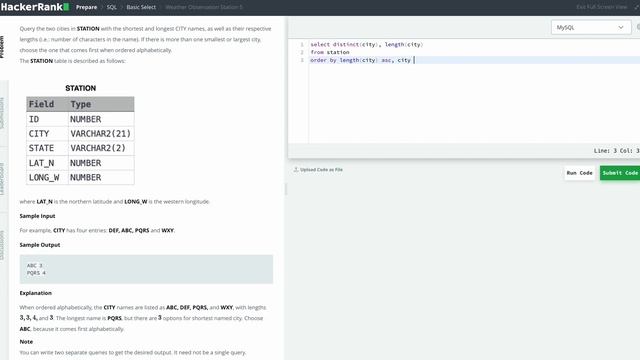Click the 'Type' table header
640x360 pixels.
(x=80, y=104)
